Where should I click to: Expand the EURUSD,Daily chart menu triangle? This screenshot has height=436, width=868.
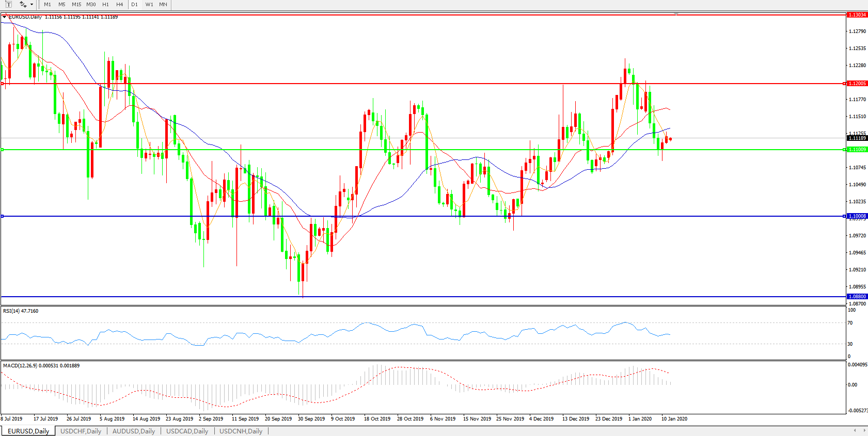5,17
